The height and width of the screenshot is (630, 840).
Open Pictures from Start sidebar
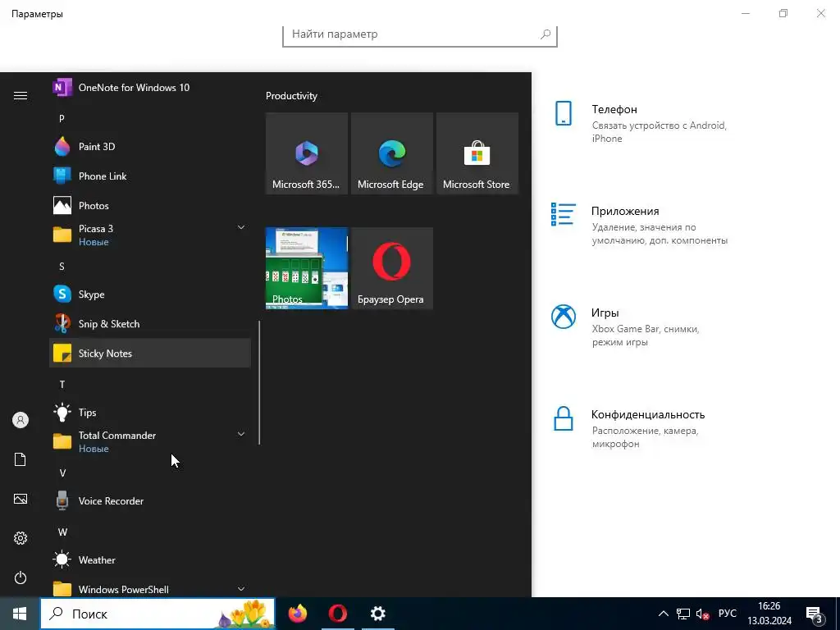tap(21, 499)
